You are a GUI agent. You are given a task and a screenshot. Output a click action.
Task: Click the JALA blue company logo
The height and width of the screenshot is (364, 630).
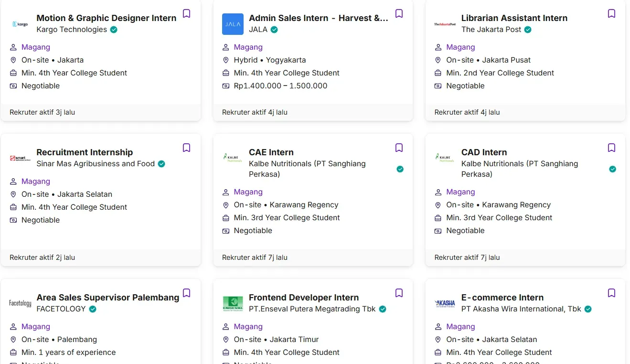233,24
